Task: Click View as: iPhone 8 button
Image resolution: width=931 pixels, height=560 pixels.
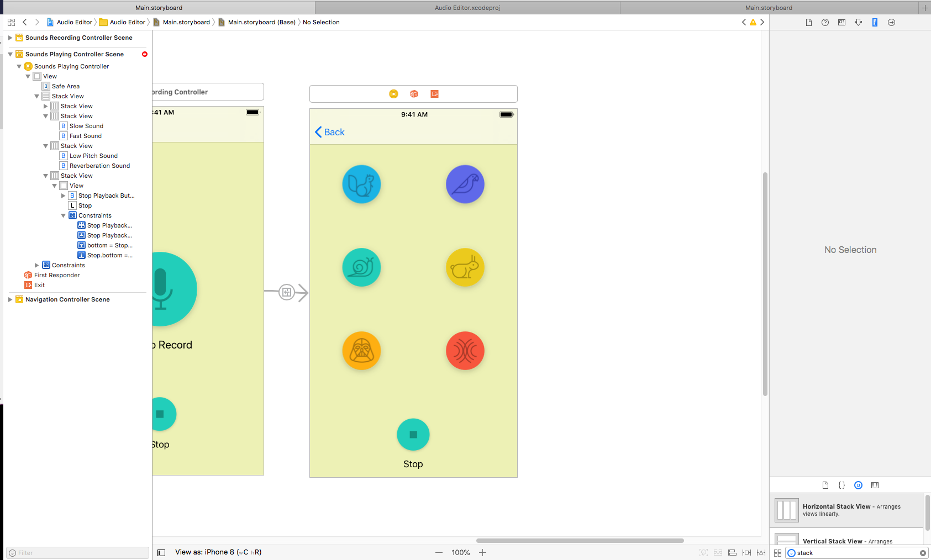Action: (218, 552)
